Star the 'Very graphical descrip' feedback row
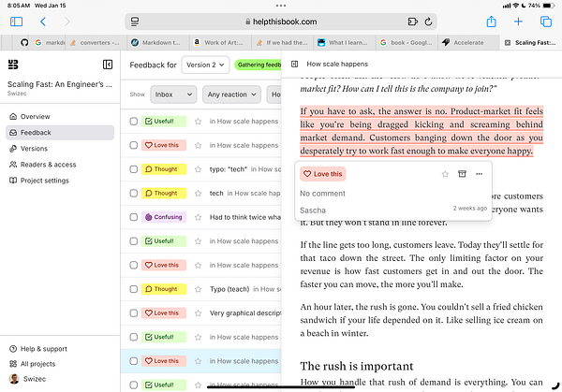 pyautogui.click(x=198, y=313)
